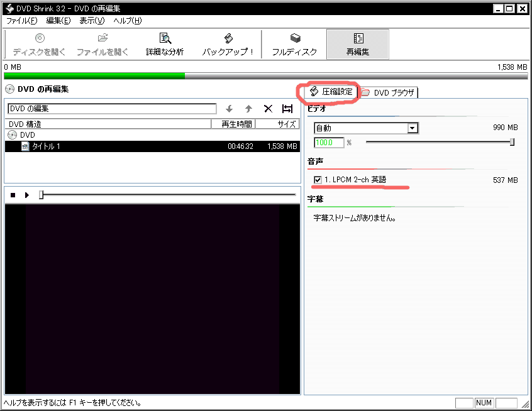532x411 pixels.
Task: Click the DVD 構造 column header
Action: [x=108, y=124]
